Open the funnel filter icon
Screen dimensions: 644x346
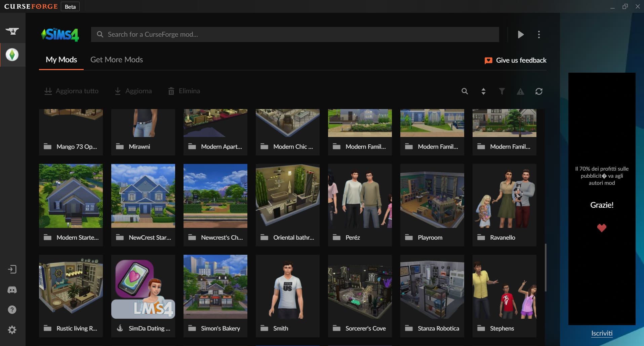[x=501, y=91]
